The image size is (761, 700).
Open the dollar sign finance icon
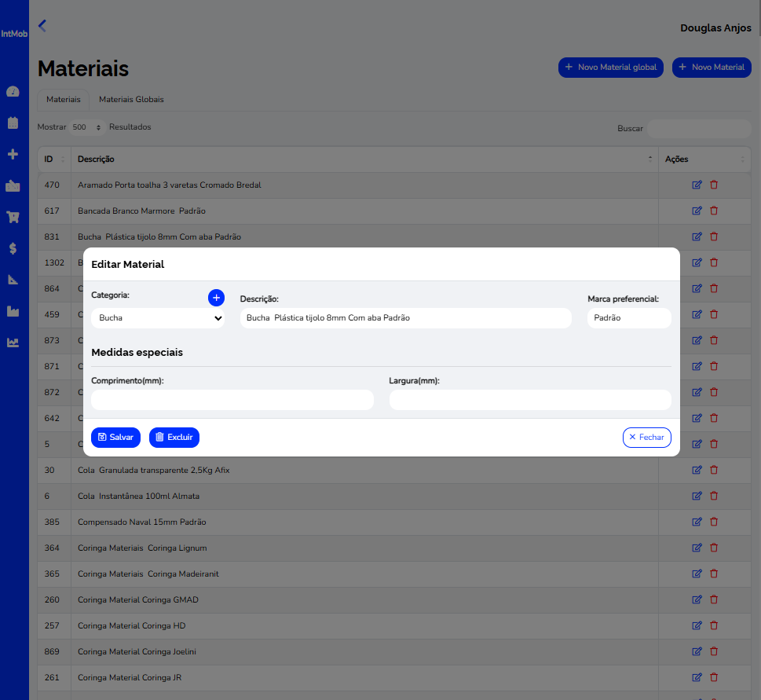click(x=13, y=248)
